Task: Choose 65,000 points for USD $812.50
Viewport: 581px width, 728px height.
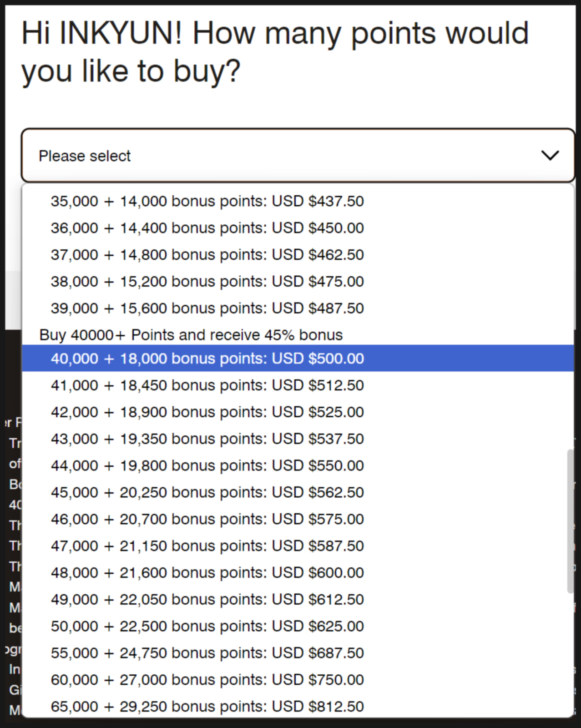Action: tap(207, 707)
